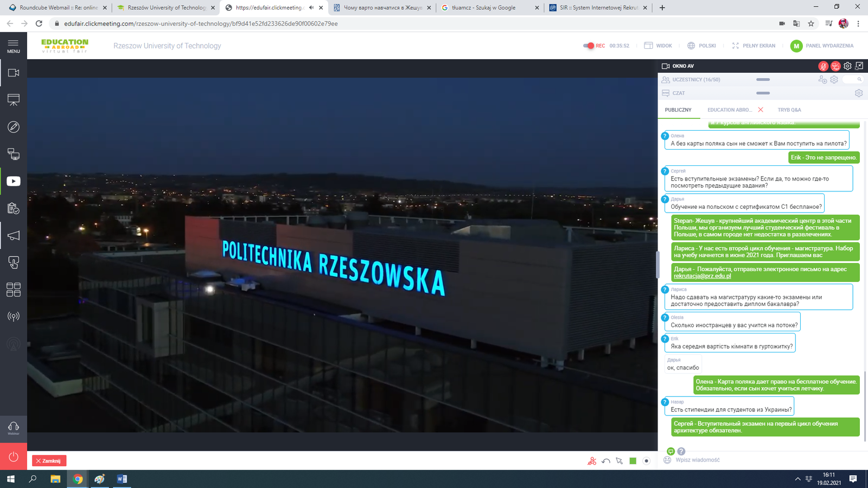This screenshot has width=868, height=488.
Task: Click the red Zamknij button
Action: tap(49, 461)
